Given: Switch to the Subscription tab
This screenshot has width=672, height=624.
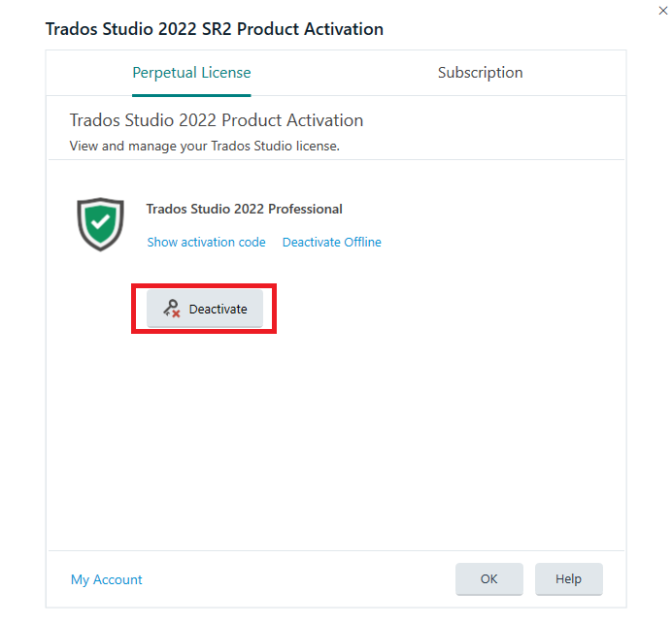Looking at the screenshot, I should 480,73.
